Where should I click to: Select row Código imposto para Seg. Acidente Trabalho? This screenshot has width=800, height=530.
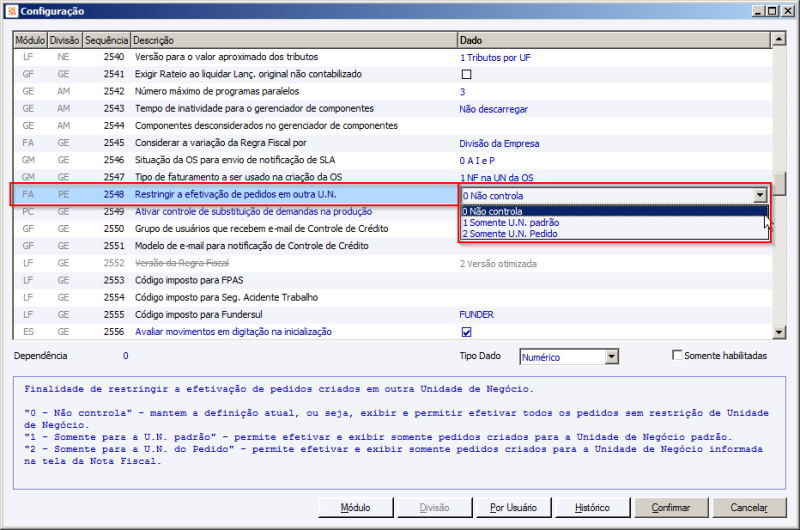pos(392,297)
